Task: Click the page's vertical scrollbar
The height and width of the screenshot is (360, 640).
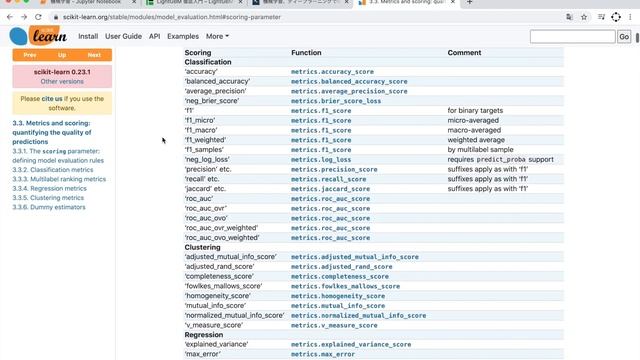Action: (637, 38)
